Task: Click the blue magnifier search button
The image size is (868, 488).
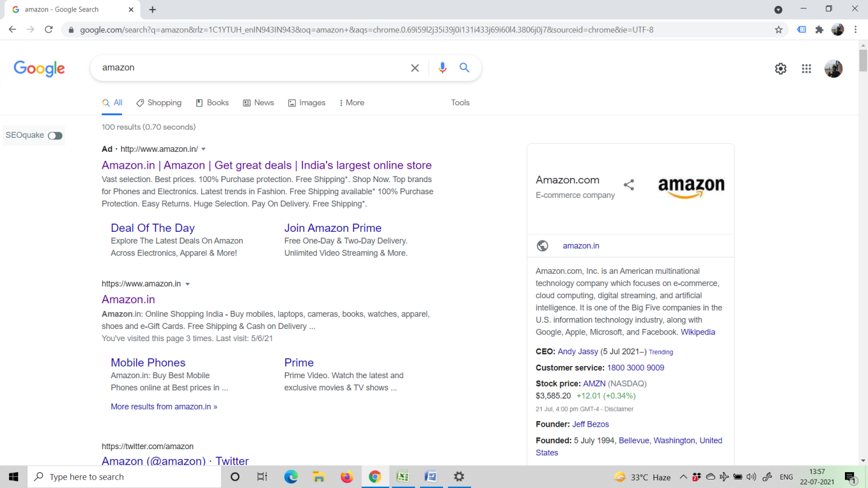Action: coord(464,68)
